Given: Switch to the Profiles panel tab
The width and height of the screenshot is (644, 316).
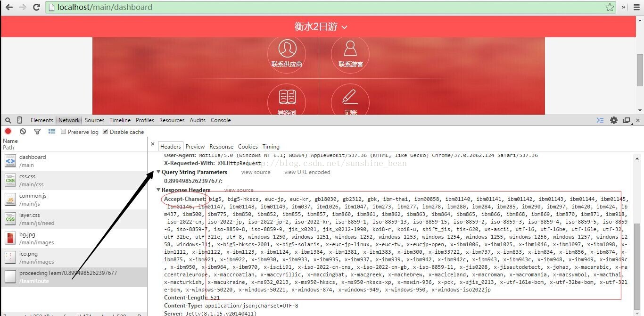Looking at the screenshot, I should (x=145, y=120).
